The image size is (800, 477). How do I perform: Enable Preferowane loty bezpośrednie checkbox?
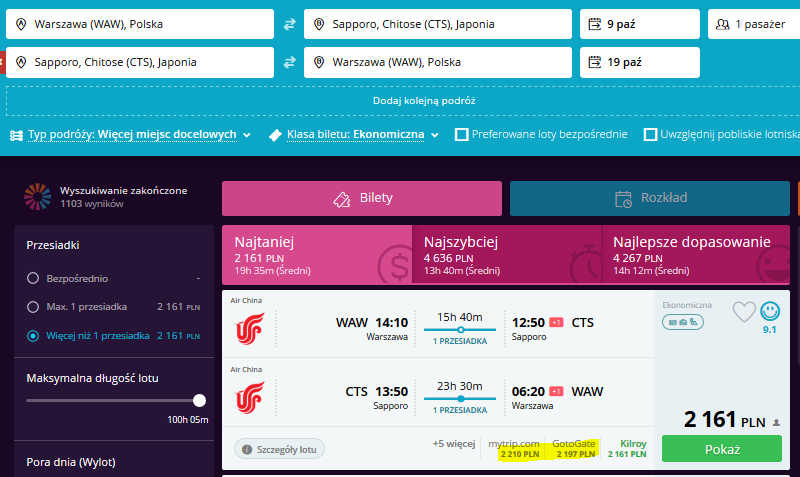[x=462, y=135]
